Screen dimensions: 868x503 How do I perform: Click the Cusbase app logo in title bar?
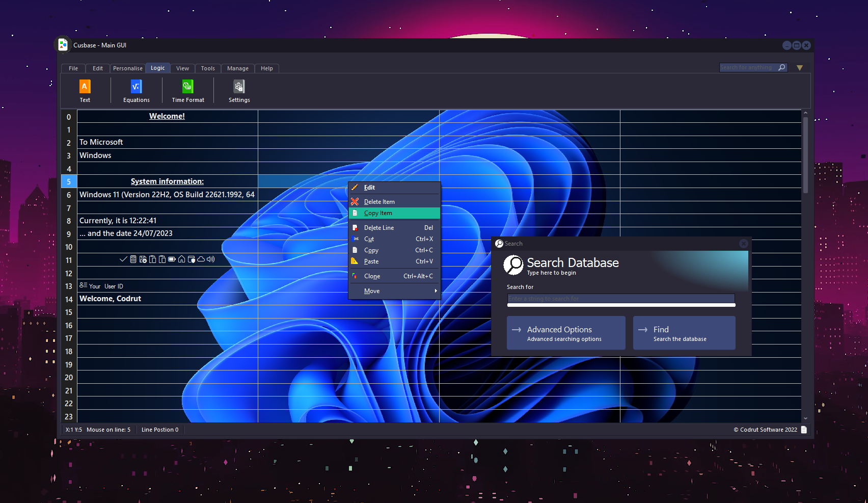coord(63,45)
